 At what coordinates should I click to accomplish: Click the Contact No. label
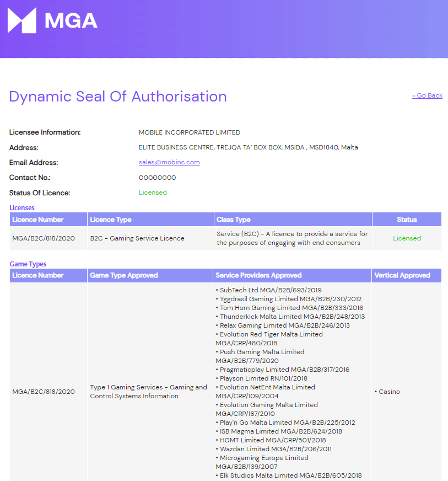coord(30,178)
